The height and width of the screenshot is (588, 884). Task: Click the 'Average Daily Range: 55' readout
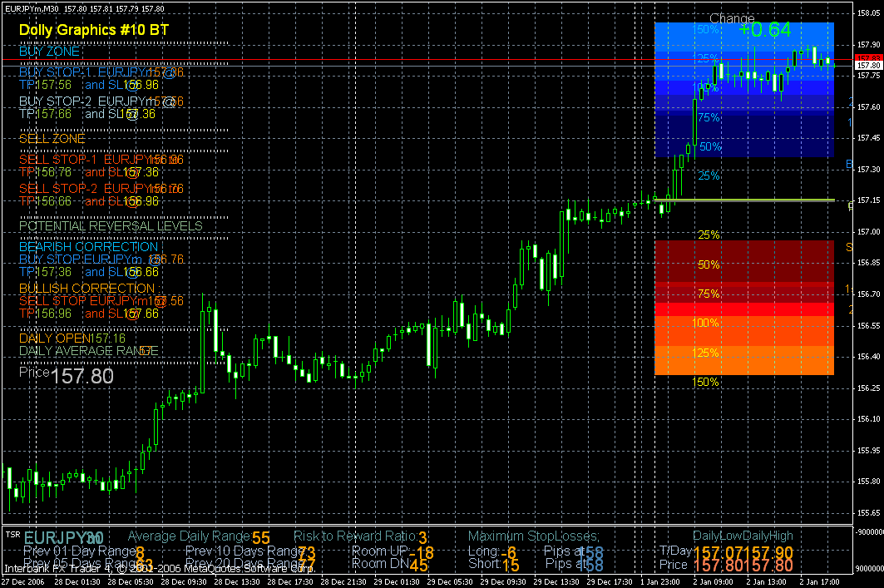pos(199,536)
